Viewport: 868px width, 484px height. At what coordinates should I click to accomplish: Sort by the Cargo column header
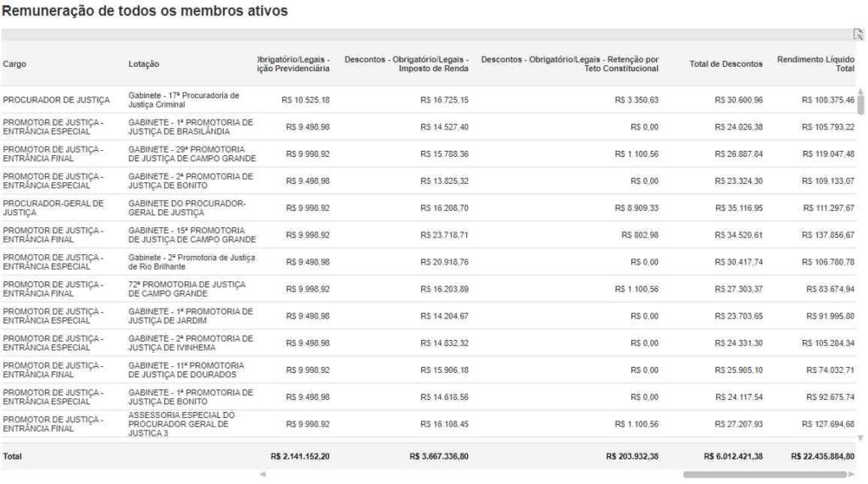pos(15,64)
